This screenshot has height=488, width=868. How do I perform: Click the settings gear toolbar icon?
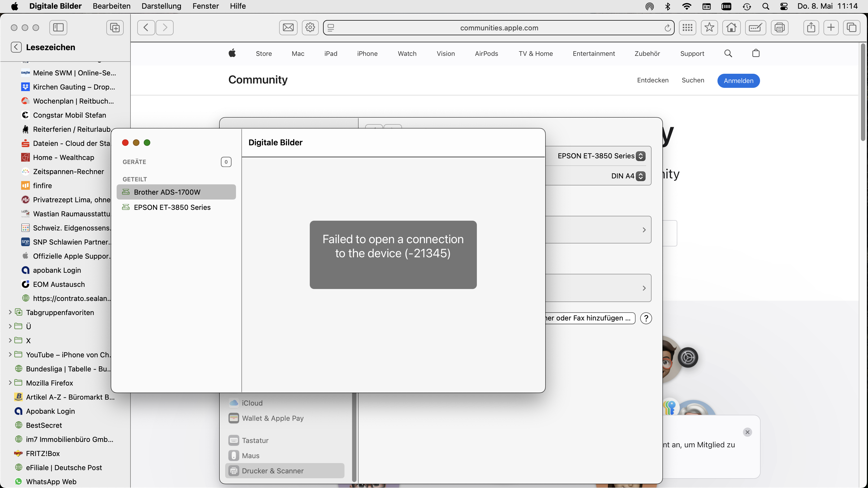(x=310, y=27)
